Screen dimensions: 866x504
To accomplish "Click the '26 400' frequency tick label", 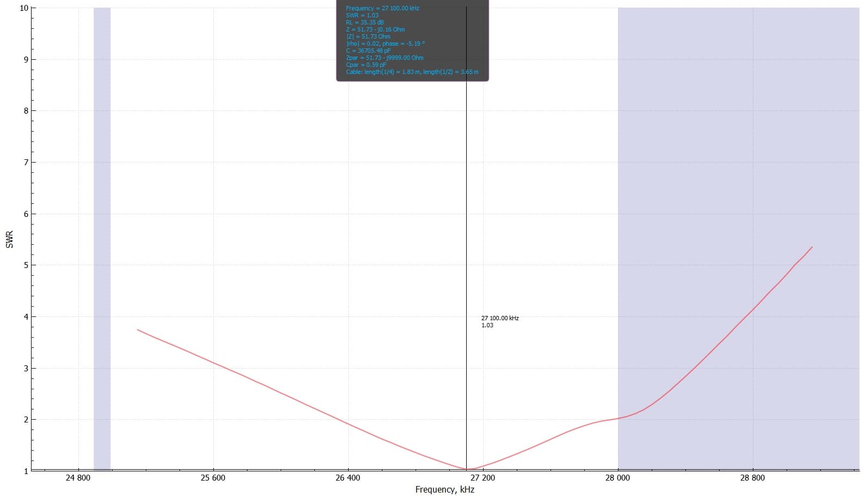I will [348, 478].
